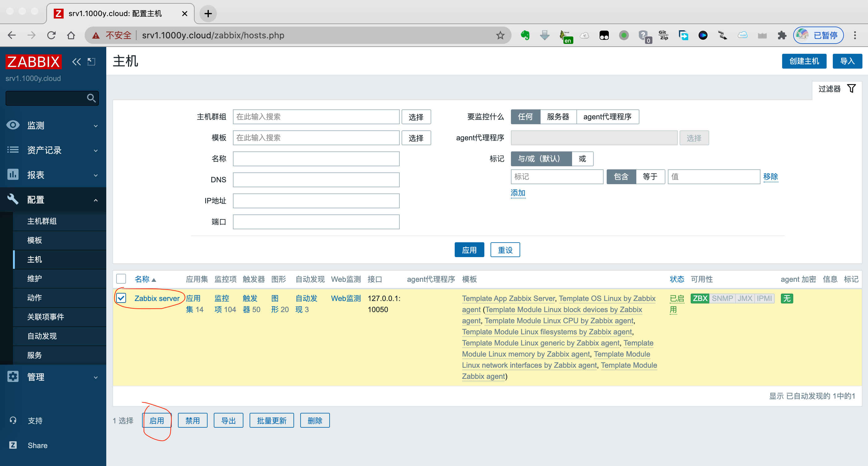Open the Chrome three-dot menu

[x=855, y=35]
